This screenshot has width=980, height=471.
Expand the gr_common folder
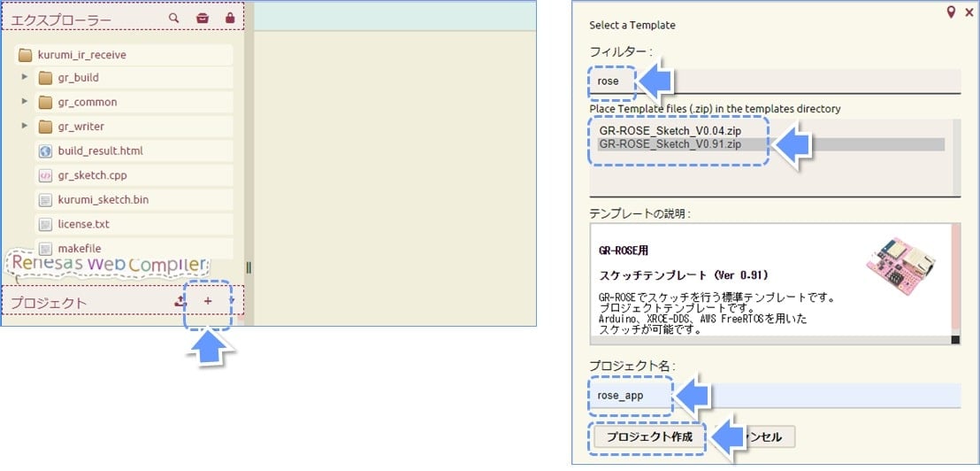(25, 101)
